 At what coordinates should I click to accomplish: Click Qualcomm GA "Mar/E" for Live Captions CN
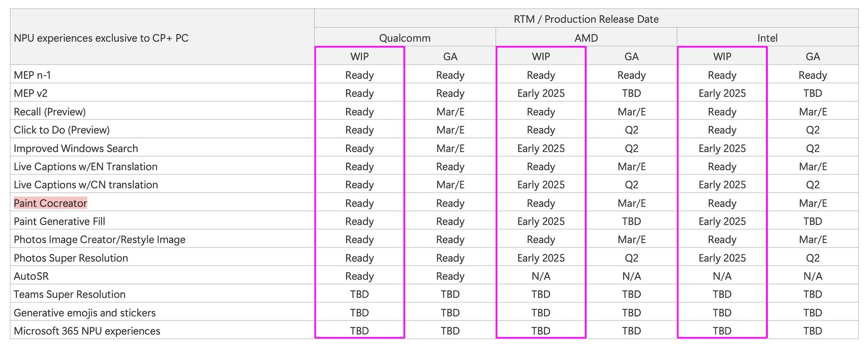[450, 184]
